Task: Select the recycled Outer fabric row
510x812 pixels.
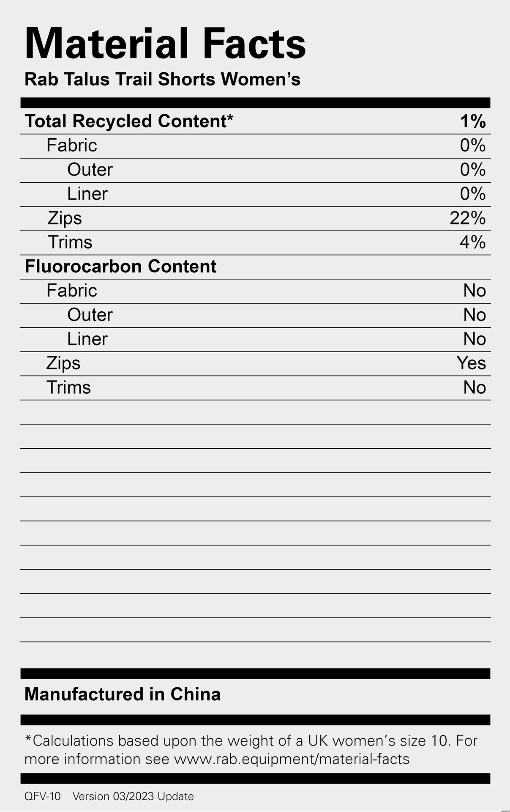Action: 255,170
